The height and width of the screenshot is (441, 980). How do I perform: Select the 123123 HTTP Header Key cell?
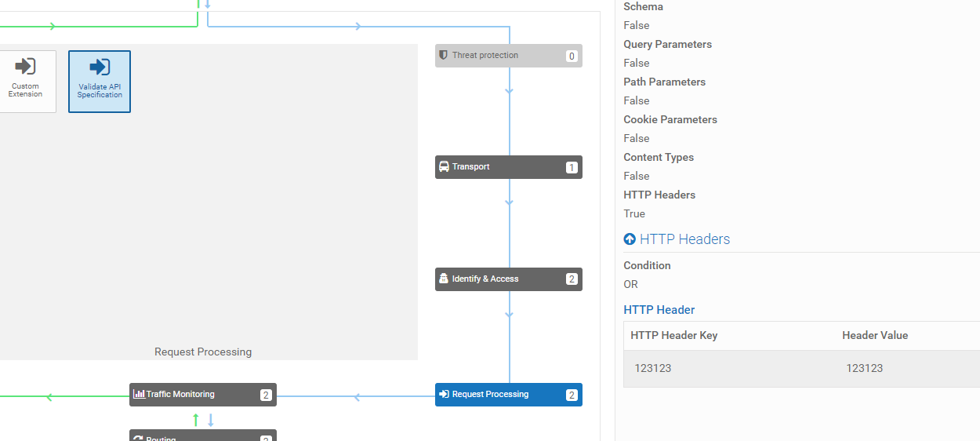click(653, 368)
